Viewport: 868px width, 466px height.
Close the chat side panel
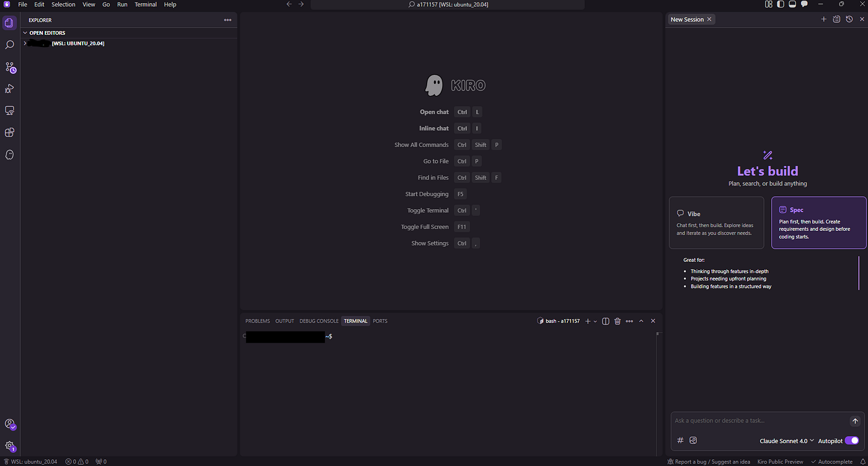(x=861, y=19)
